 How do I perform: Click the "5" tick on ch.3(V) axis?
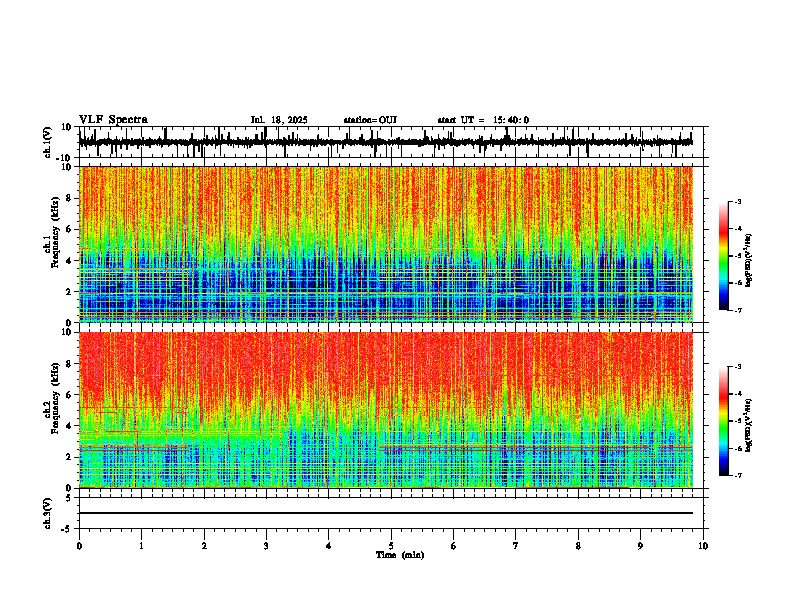[x=69, y=497]
